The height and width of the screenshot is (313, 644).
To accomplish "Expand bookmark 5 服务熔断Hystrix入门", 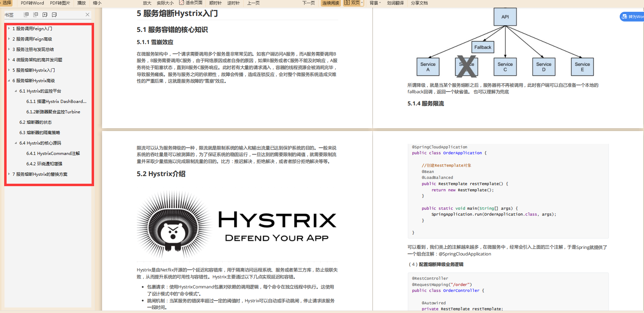I will [9, 70].
